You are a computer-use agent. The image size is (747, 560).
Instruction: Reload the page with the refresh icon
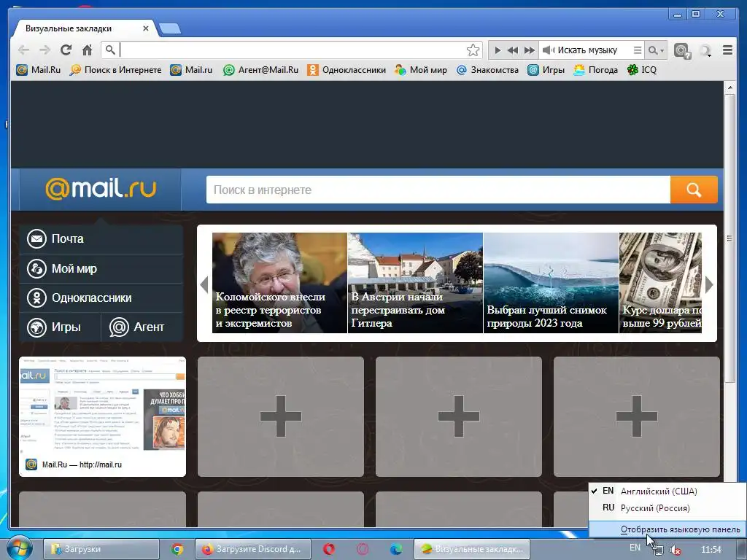66,50
